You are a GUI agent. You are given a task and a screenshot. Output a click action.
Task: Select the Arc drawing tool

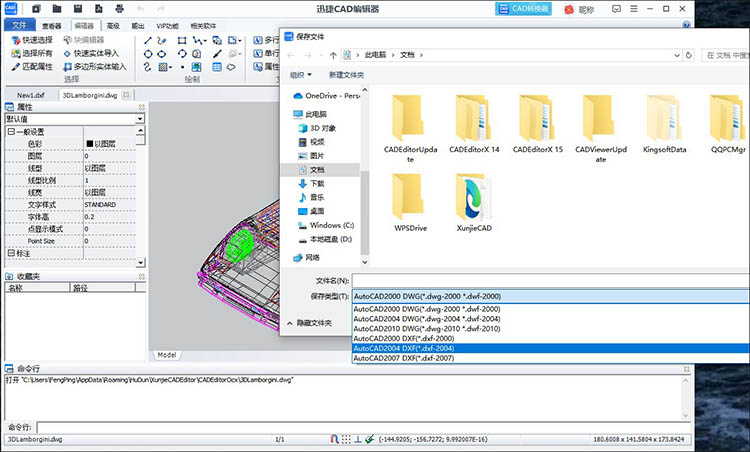point(182,54)
